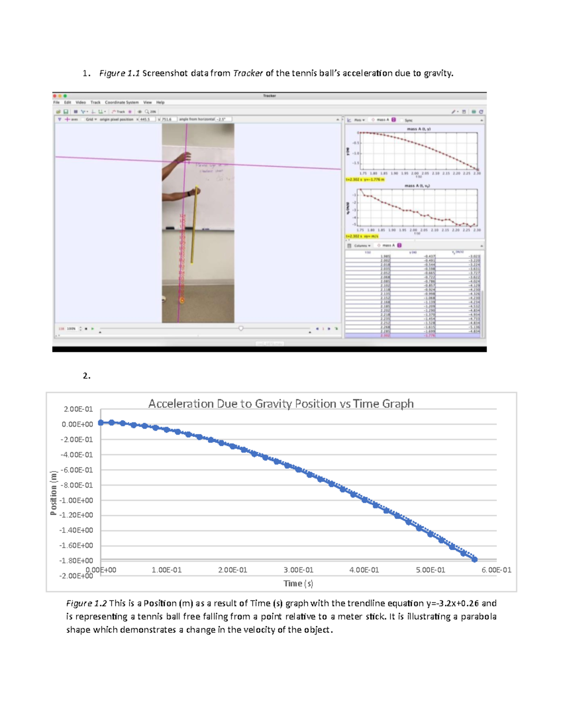Collapse the plot panel with its triangle arrow

482,120
